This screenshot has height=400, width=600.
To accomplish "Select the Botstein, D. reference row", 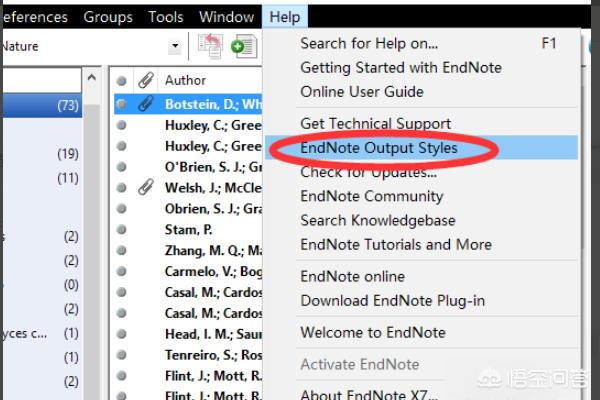I will point(188,104).
